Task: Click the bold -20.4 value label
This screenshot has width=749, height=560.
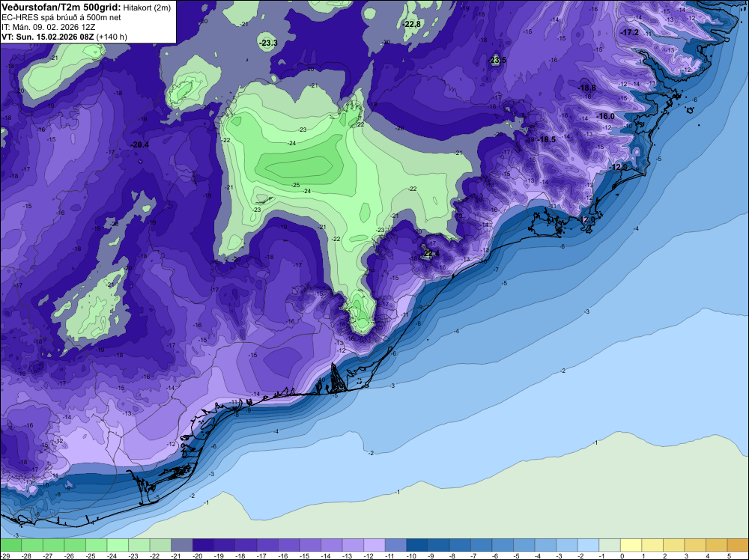Action: pos(139,145)
